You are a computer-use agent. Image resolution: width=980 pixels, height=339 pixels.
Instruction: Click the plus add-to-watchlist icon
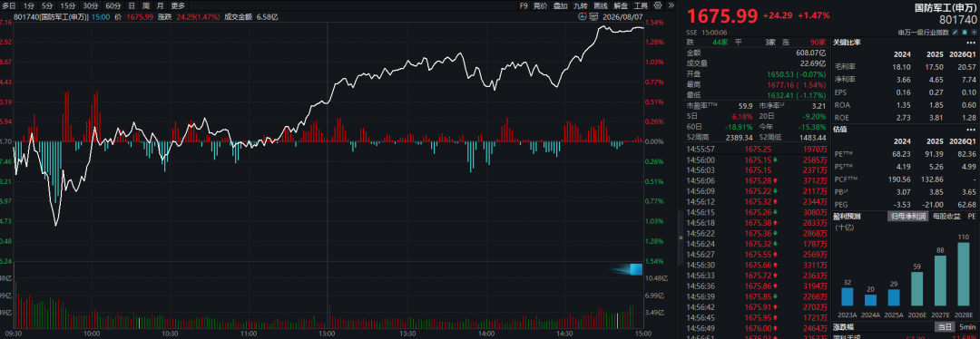click(x=975, y=33)
